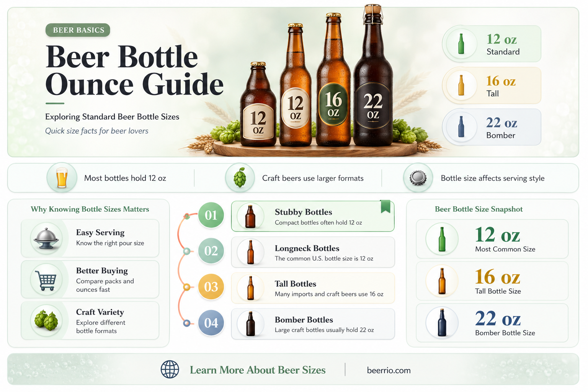588x392 pixels.
Task: Click 'Most Common Size' label
Action: coord(505,249)
